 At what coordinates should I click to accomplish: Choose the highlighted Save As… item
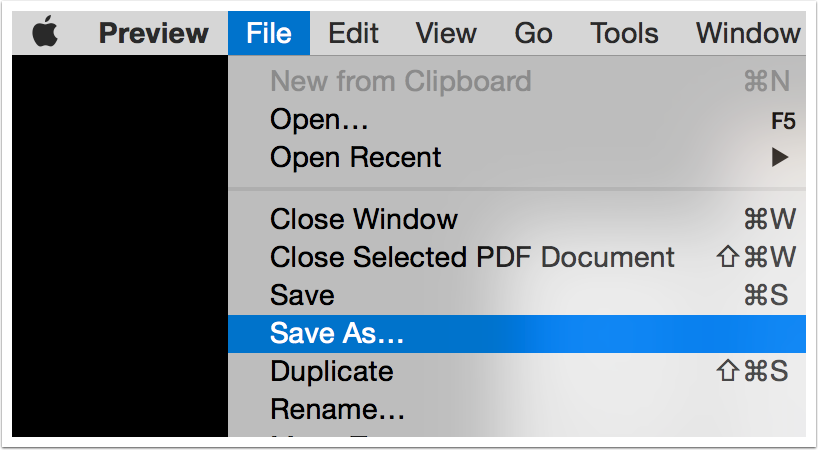point(337,334)
